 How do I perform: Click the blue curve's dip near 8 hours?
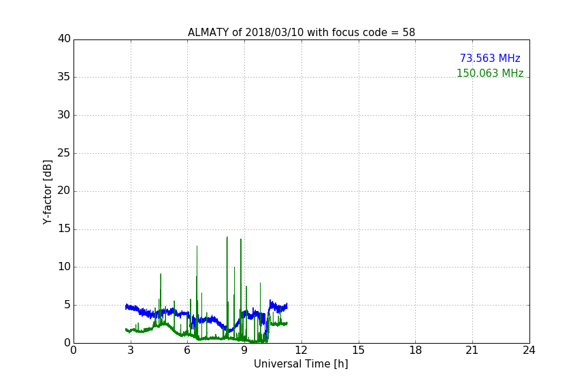coord(229,331)
